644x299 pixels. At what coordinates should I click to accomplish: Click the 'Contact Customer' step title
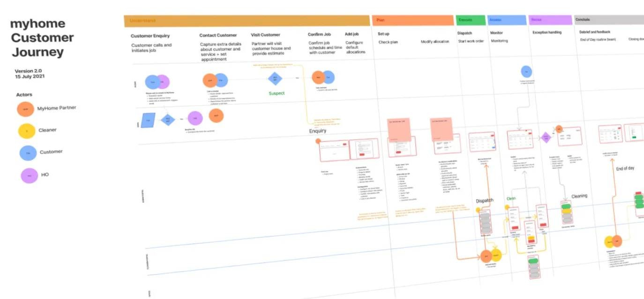(x=218, y=35)
